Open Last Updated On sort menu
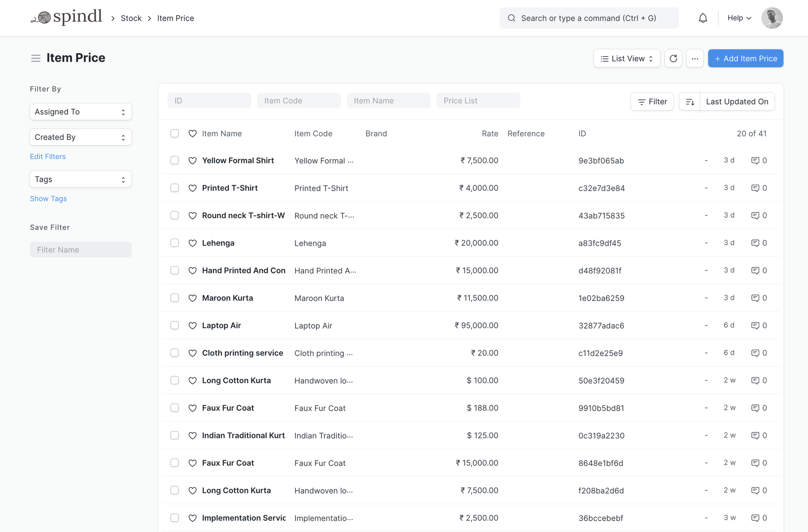808x532 pixels. 737,101
